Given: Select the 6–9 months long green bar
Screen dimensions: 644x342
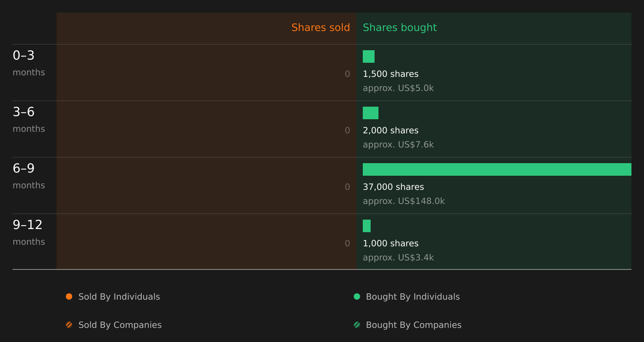Looking at the screenshot, I should point(497,169).
